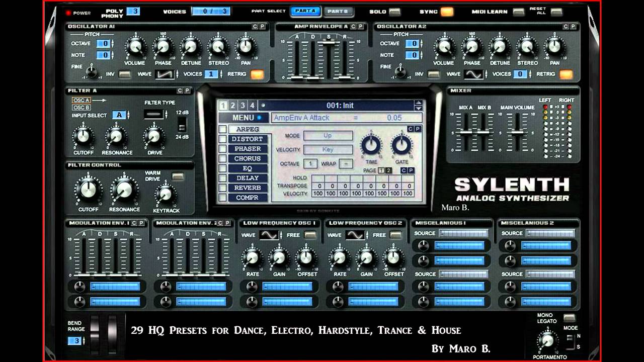644x362 pixels.
Task: Click the preset up/down arrows beside 001: Init
Action: (x=418, y=106)
